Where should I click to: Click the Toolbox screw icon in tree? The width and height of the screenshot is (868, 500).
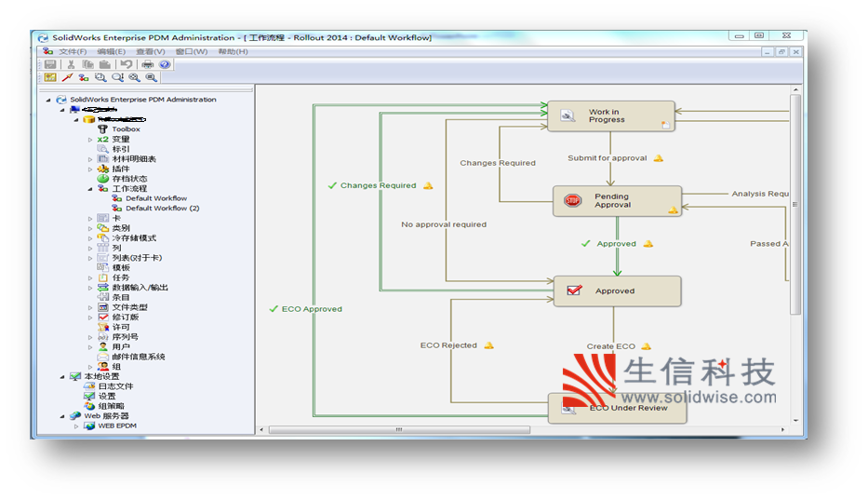102,129
